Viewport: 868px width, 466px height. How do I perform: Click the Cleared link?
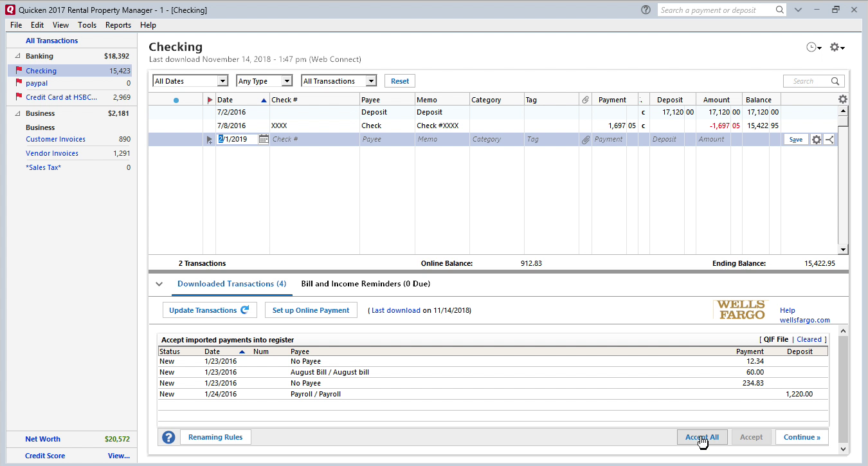809,339
